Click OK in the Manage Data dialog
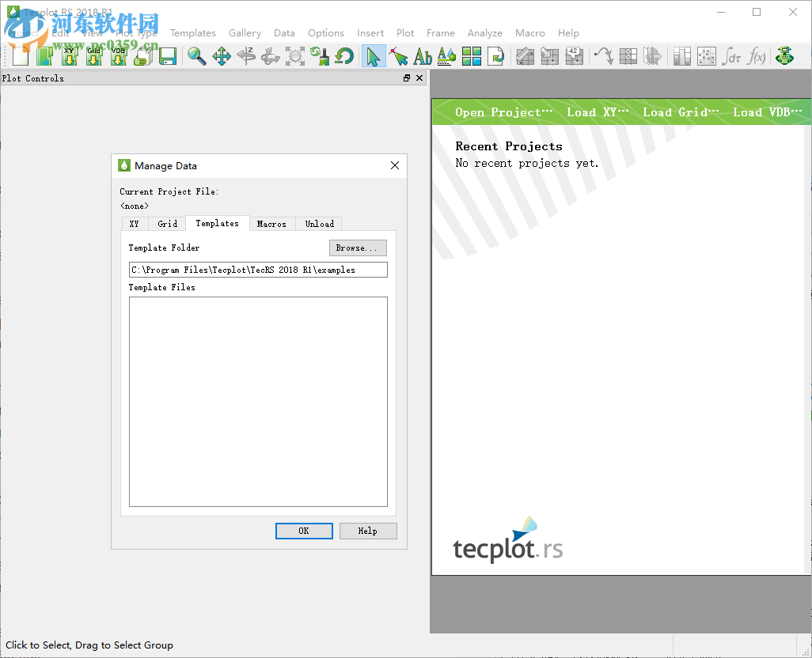812x658 pixels. pyautogui.click(x=304, y=531)
